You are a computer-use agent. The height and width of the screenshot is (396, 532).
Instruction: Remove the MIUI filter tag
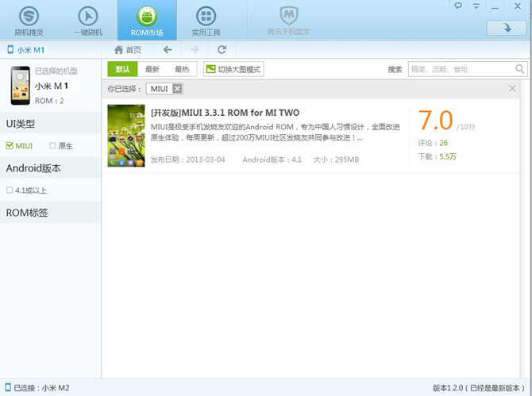[x=177, y=89]
